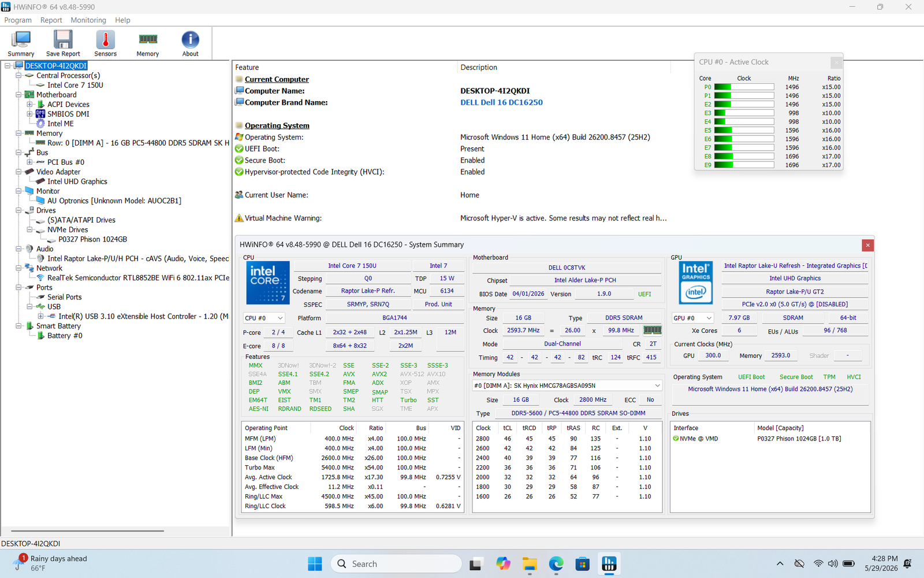Viewport: 924px width, 578px height.
Task: Collapse the NVMe Drives node
Action: (29, 229)
